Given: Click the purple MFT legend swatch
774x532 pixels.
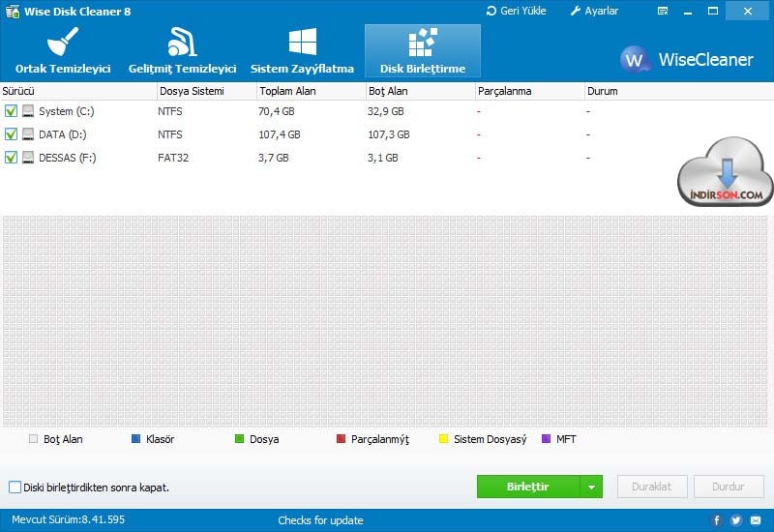Looking at the screenshot, I should tap(546, 439).
